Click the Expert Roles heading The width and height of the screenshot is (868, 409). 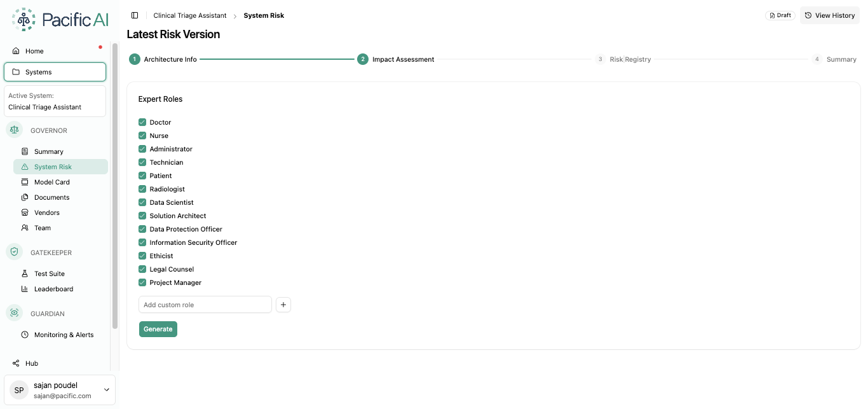click(x=160, y=99)
